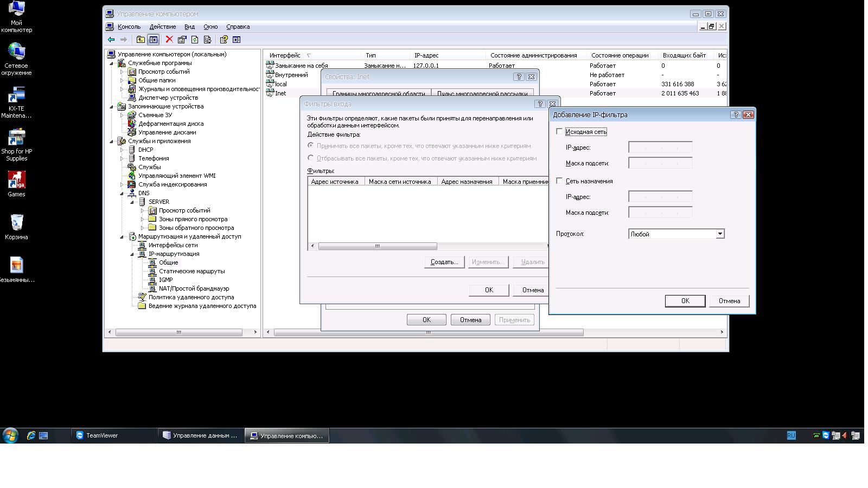Click the red X delete toolbar icon
This screenshot has height=488, width=868.
click(x=169, y=40)
